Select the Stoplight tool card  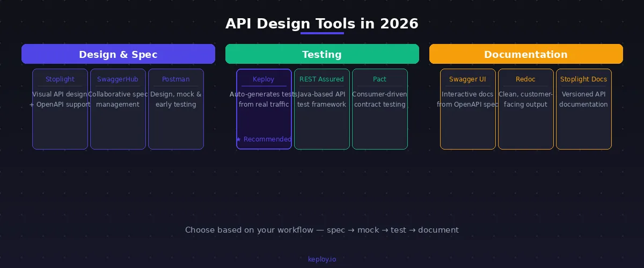60,109
